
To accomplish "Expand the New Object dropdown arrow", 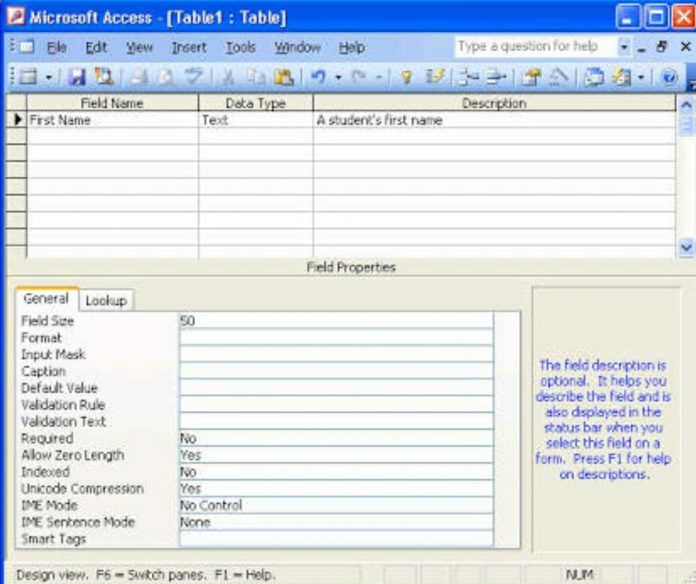I will (x=643, y=76).
